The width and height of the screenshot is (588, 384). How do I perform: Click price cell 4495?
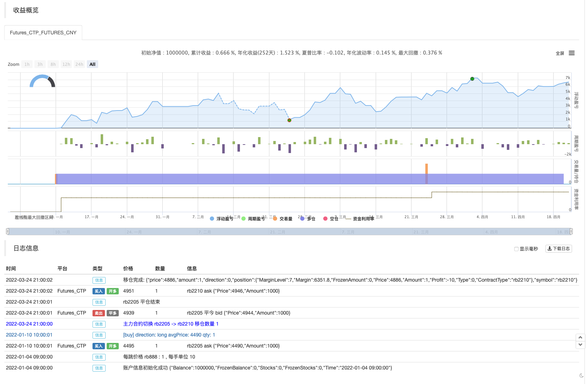tap(129, 346)
